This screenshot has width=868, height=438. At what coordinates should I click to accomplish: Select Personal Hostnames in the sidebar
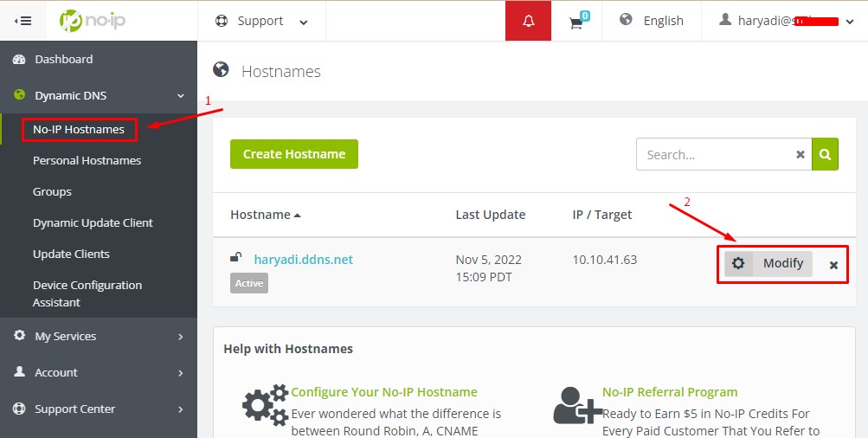[87, 160]
